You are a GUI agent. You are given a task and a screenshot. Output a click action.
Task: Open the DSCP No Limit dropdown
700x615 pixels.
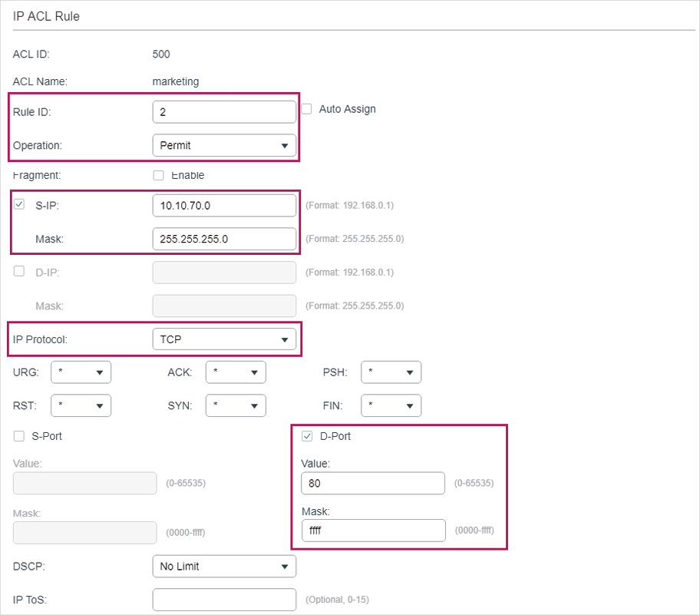pyautogui.click(x=224, y=567)
